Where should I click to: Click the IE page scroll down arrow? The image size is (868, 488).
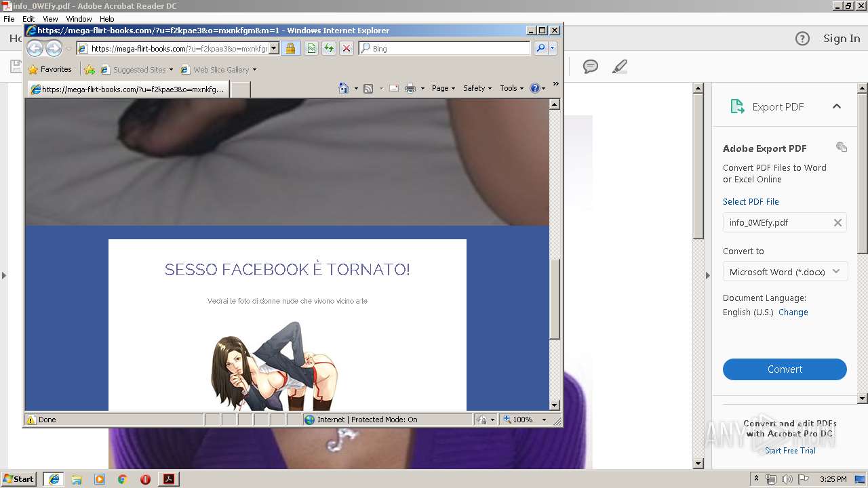point(555,405)
